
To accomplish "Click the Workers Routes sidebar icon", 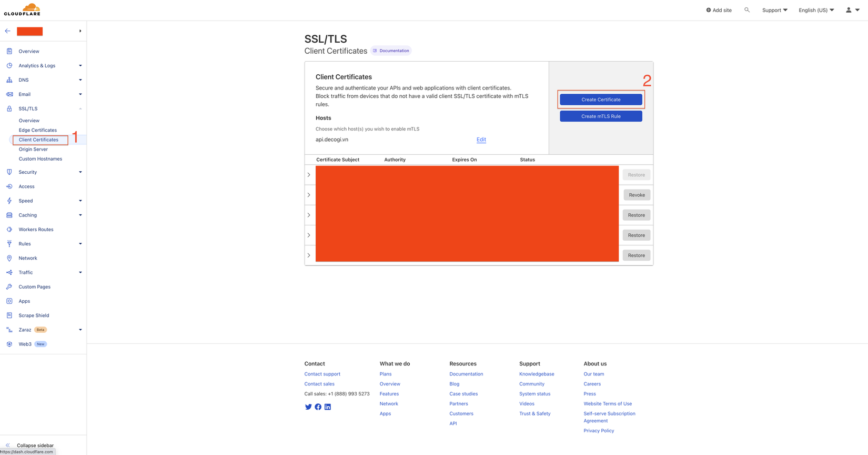I will [x=9, y=230].
